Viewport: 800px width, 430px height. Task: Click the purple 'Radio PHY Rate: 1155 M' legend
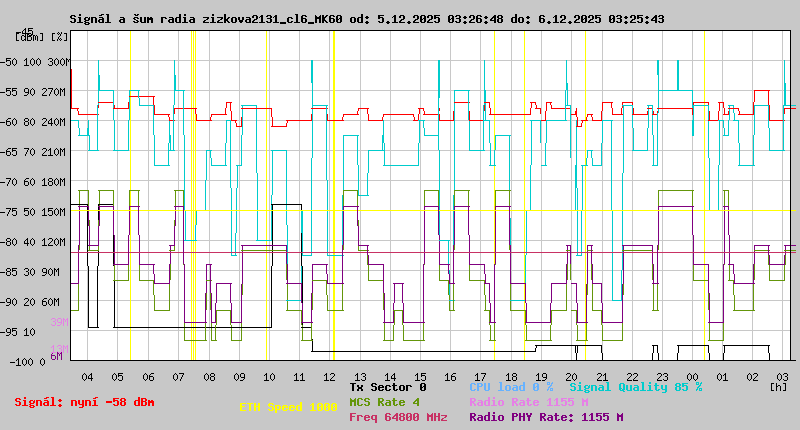[546, 418]
